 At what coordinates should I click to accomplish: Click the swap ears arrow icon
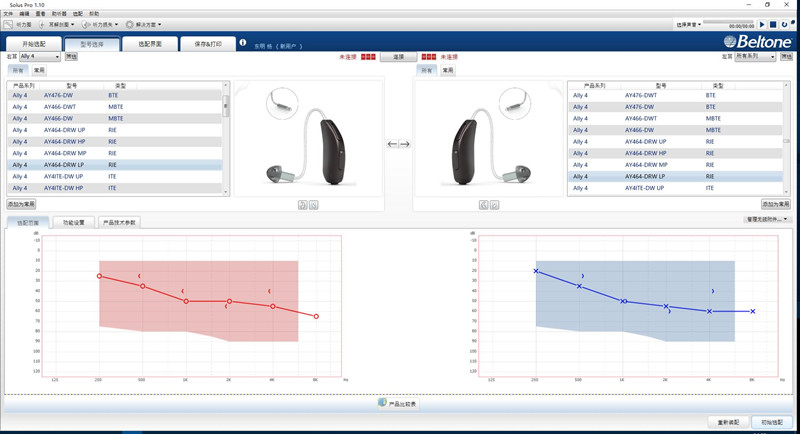click(x=400, y=145)
